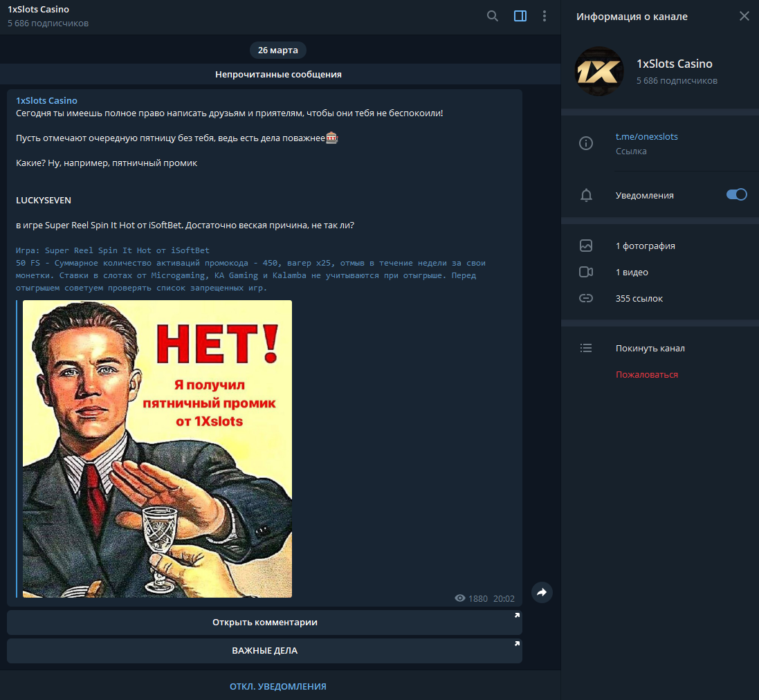759x700 pixels.
Task: Open the НЕТ! poster image
Action: (157, 448)
